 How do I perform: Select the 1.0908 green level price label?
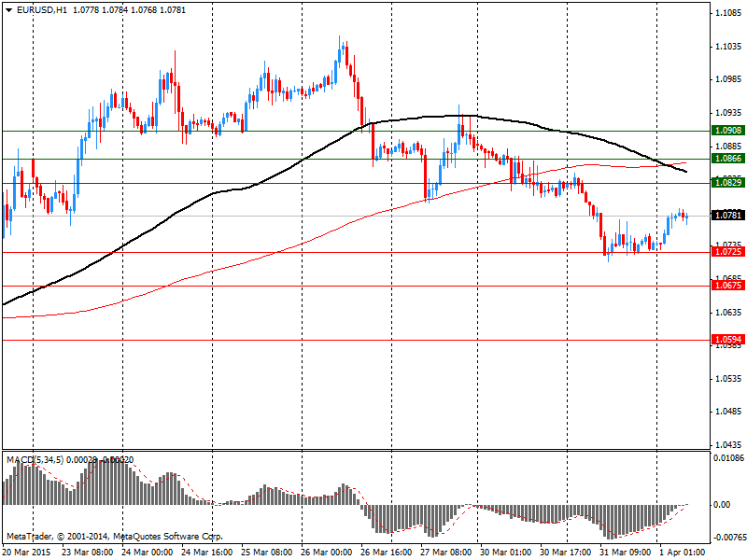pos(728,131)
